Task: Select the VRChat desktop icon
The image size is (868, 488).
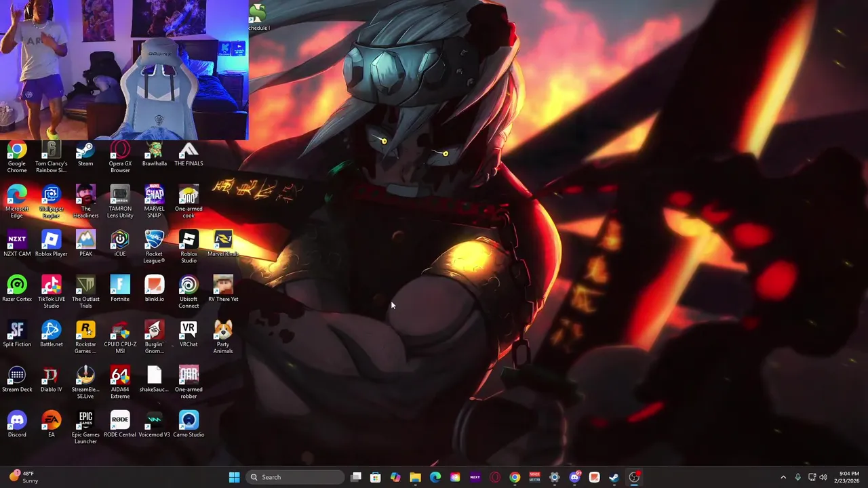Action: pyautogui.click(x=189, y=334)
